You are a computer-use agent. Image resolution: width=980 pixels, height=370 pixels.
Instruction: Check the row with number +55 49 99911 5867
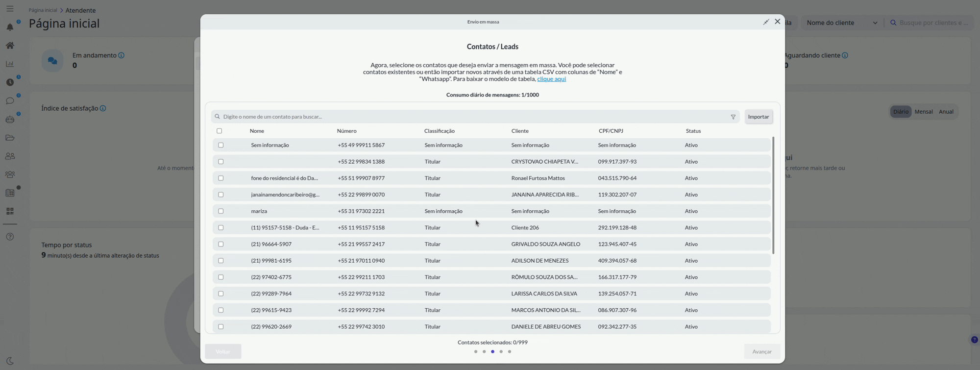(x=221, y=145)
